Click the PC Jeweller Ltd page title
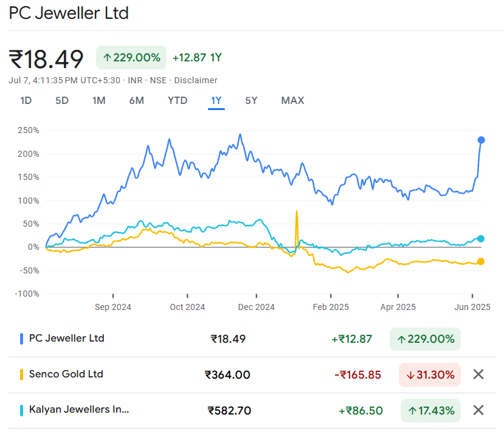 [69, 13]
